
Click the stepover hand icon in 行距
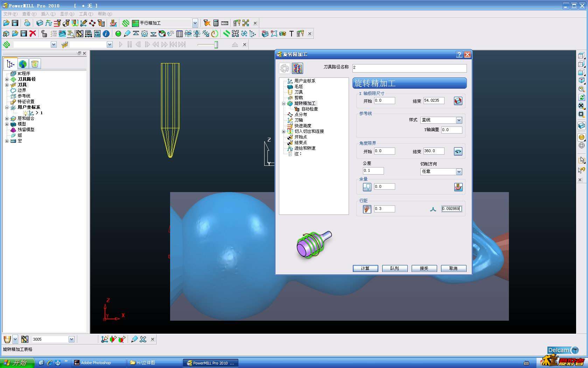coord(367,209)
